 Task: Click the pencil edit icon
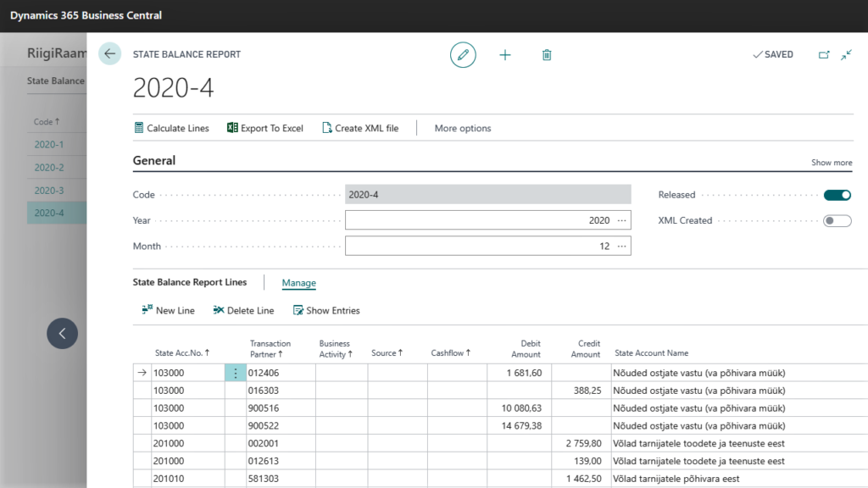tap(463, 55)
